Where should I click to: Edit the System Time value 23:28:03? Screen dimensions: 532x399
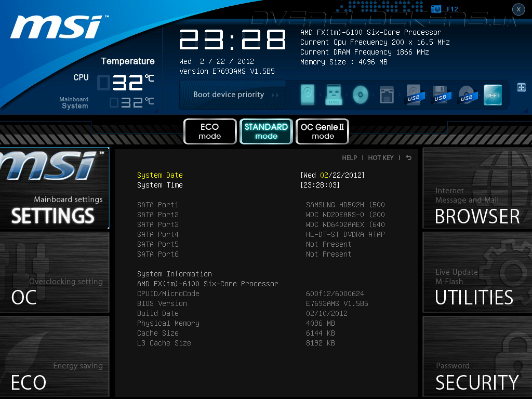[320, 185]
